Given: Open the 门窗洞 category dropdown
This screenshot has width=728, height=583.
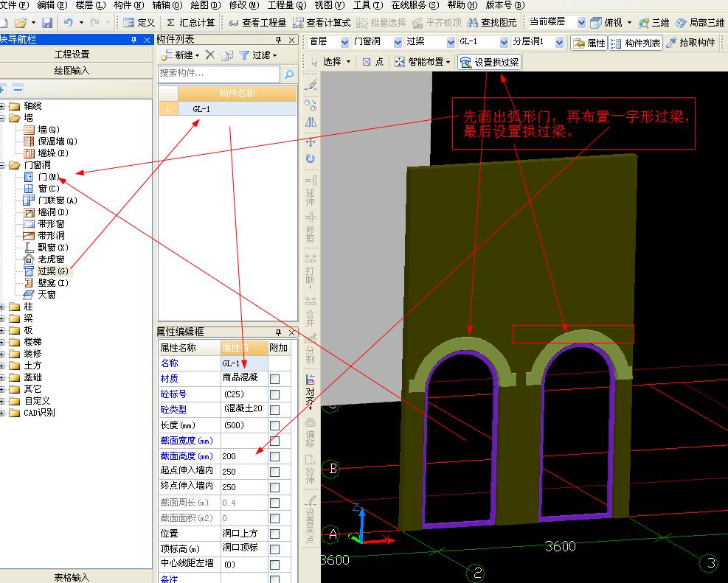Looking at the screenshot, I should coord(398,42).
